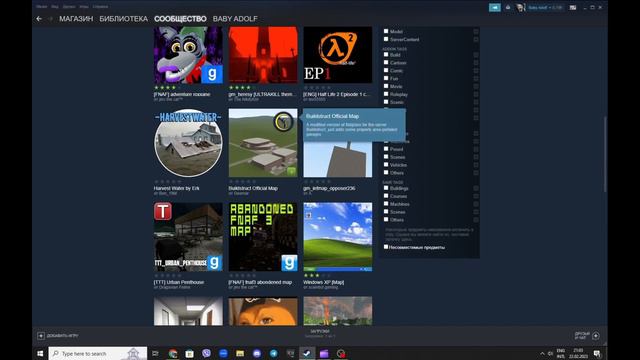Enable the Несовместимые предметы checkbox
This screenshot has height=360, width=640.
[386, 247]
